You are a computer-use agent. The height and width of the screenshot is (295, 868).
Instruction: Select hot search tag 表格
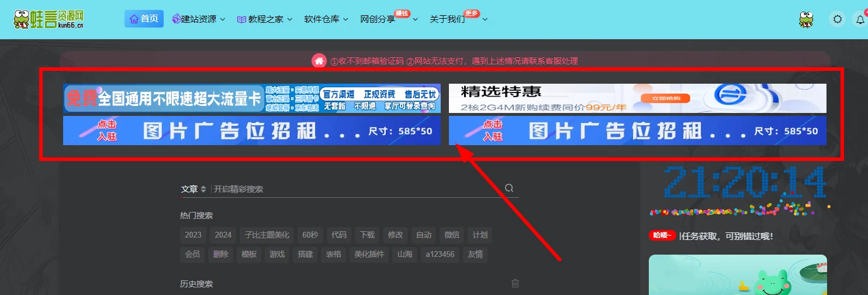click(x=334, y=255)
